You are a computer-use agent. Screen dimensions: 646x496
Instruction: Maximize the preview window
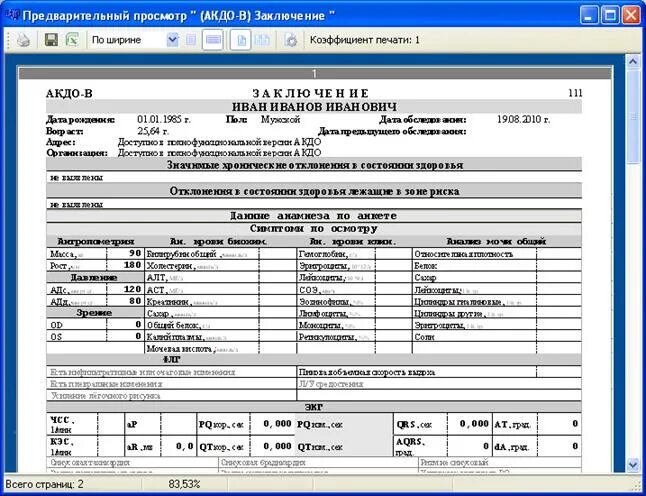click(x=610, y=16)
